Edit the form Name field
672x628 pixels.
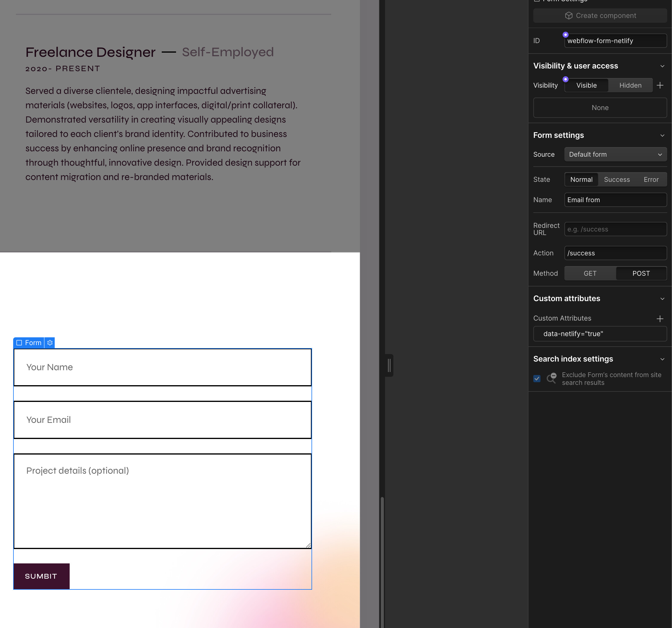(x=615, y=199)
